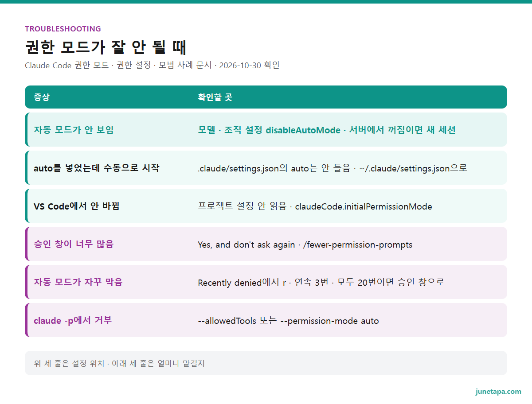Open the junetapa.com link
Image resolution: width=532 pixels, height=404 pixels.
(x=498, y=392)
